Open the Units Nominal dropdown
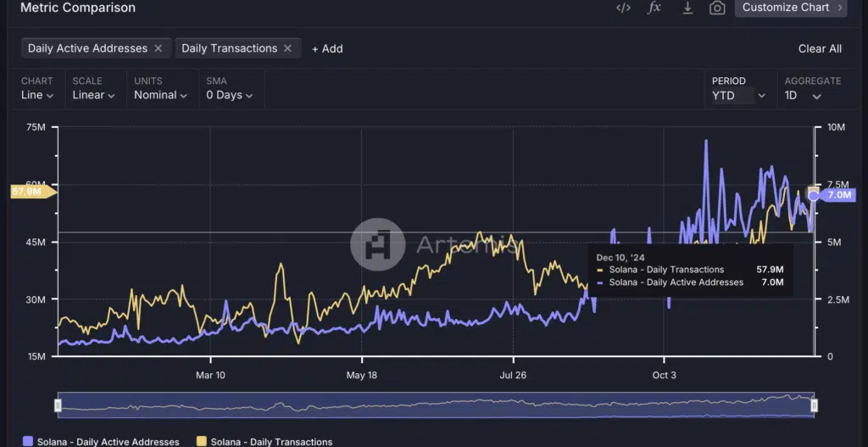The width and height of the screenshot is (868, 447). tap(161, 95)
